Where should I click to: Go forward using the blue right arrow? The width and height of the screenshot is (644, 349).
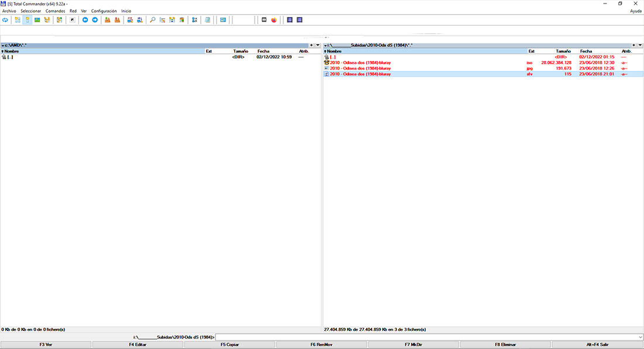[95, 20]
